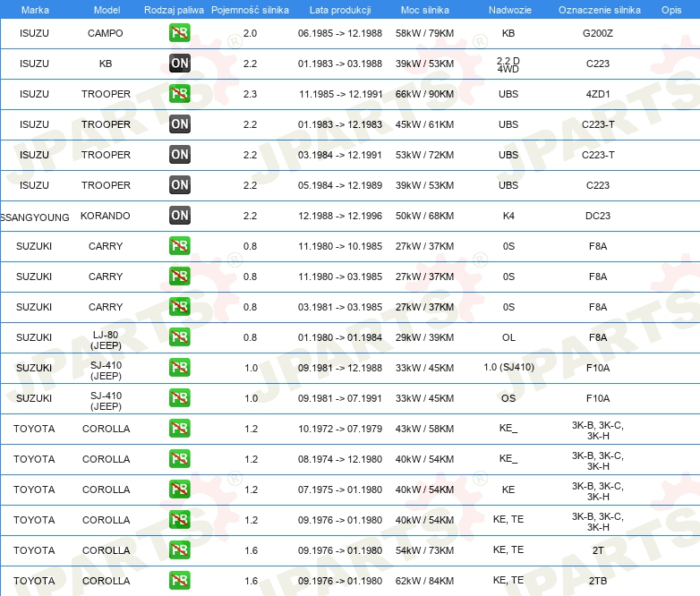Click petrol icon in COROLLA 08.1974 row
The height and width of the screenshot is (596, 700).
pyautogui.click(x=179, y=459)
